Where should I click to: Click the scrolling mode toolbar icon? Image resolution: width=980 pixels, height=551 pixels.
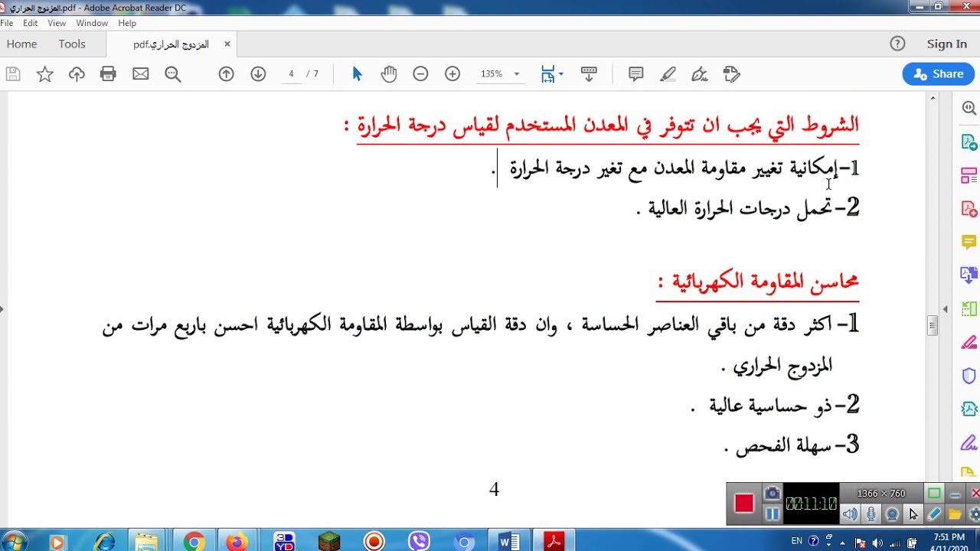(589, 74)
